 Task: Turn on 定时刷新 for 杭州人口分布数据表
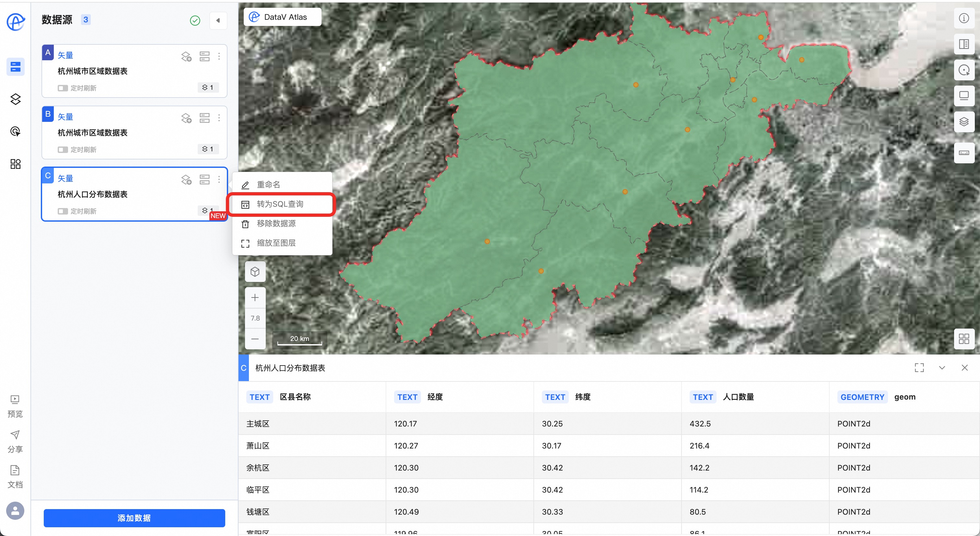tap(63, 211)
